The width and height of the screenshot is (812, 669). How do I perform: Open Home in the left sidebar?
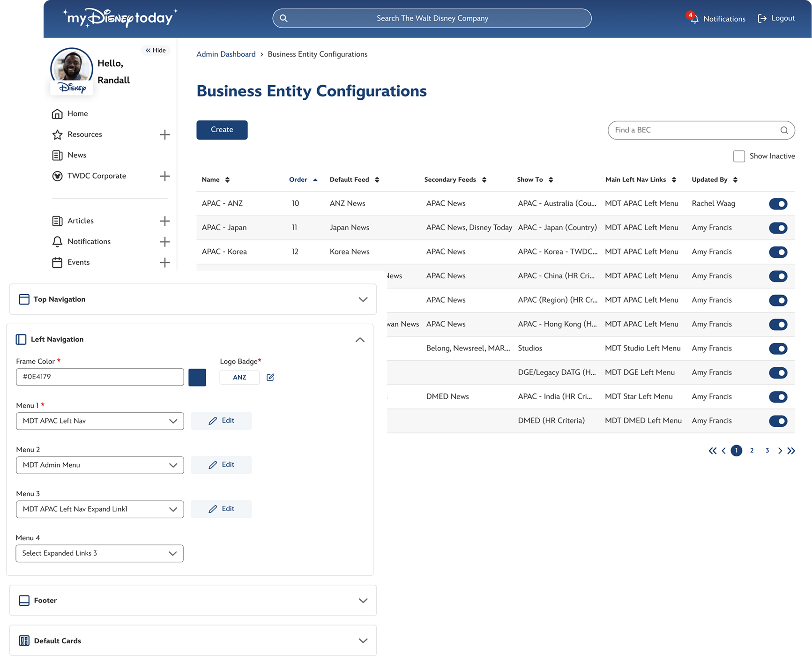(77, 114)
